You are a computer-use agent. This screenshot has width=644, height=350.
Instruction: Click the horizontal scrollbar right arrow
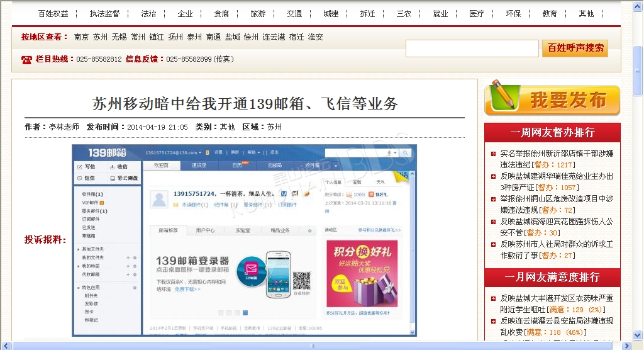(627, 346)
